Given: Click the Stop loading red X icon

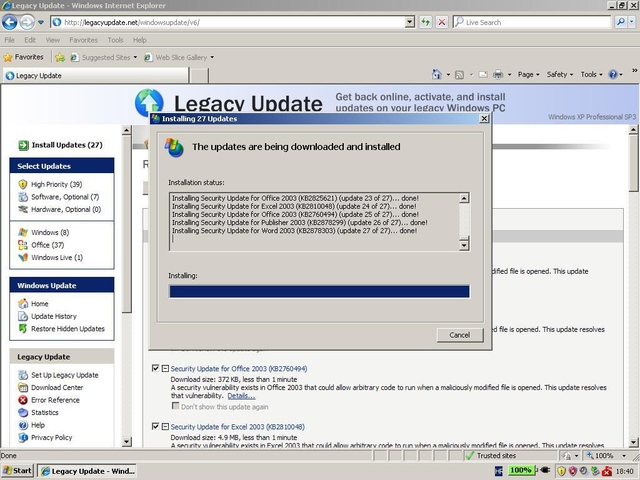Looking at the screenshot, I should 442,21.
